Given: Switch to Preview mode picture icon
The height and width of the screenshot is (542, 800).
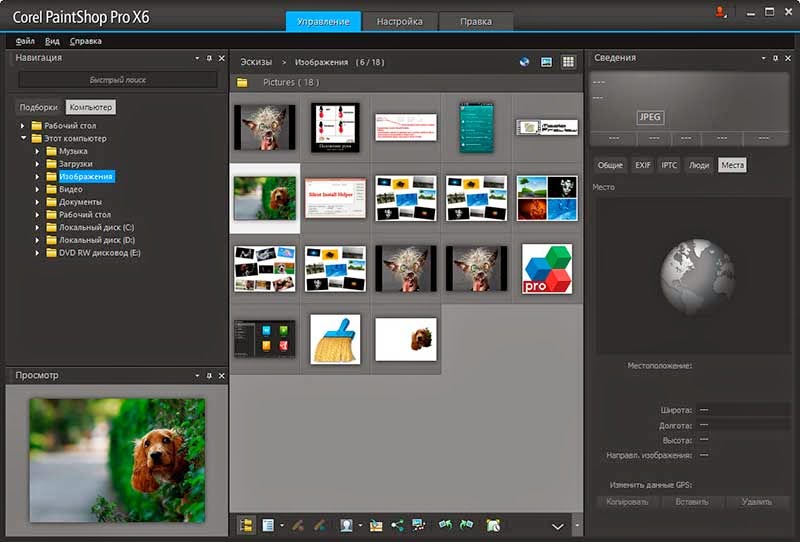Looking at the screenshot, I should (546, 62).
